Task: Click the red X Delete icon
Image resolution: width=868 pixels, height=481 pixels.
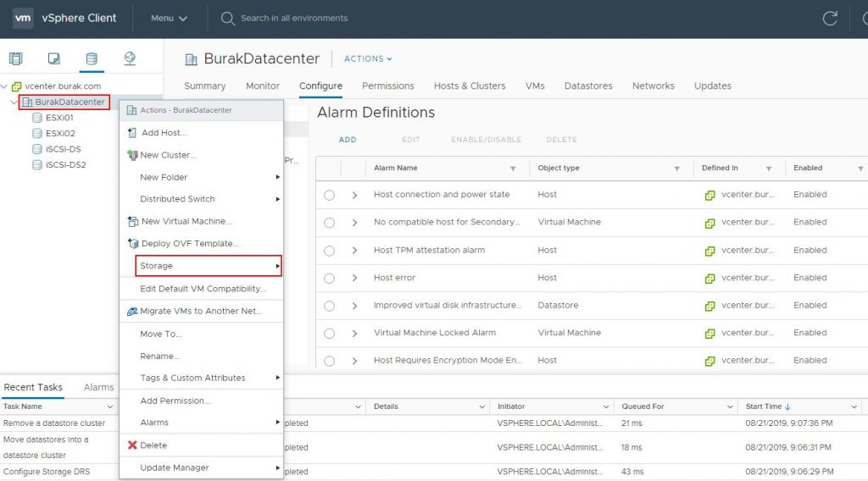Action: coord(132,445)
